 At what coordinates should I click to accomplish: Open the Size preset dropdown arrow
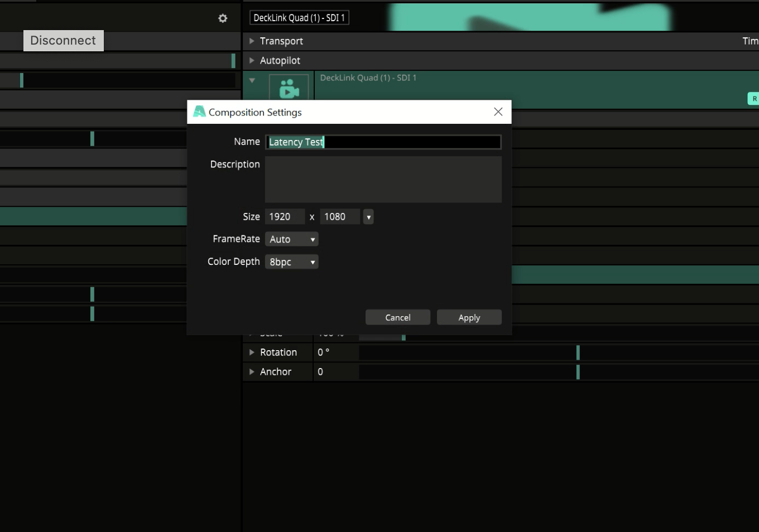click(368, 217)
